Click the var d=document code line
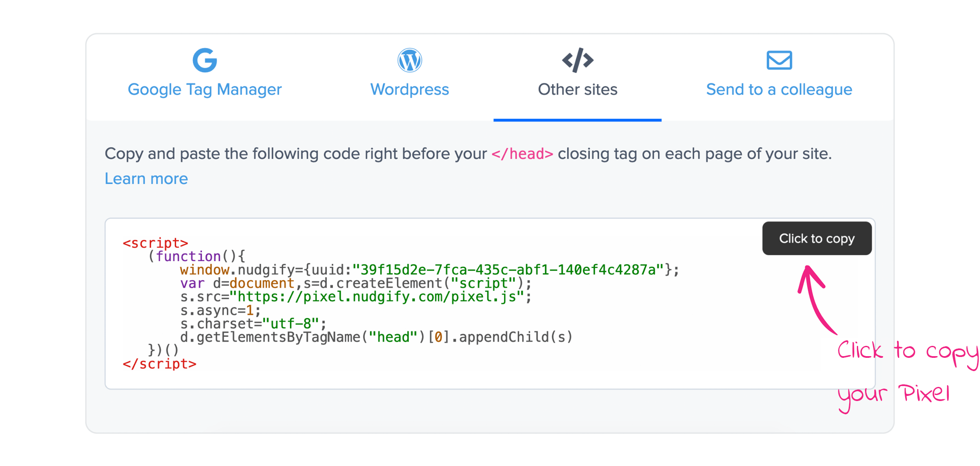This screenshot has width=980, height=466. pyautogui.click(x=355, y=283)
